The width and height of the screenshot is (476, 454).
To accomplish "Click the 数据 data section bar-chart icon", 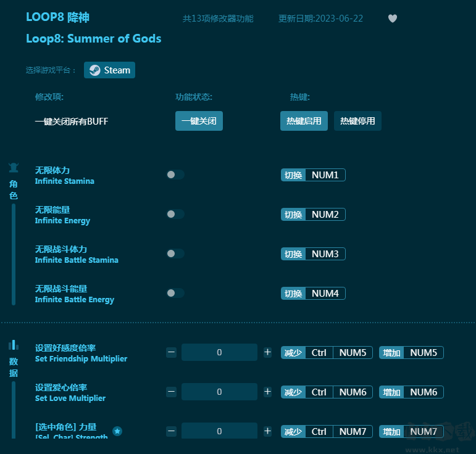I will tap(14, 345).
